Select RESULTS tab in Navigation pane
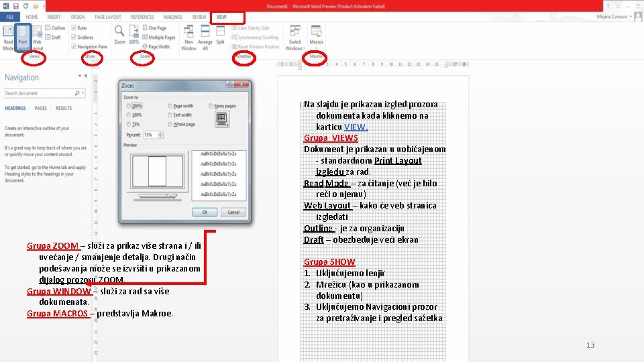The height and width of the screenshot is (362, 644). (64, 109)
